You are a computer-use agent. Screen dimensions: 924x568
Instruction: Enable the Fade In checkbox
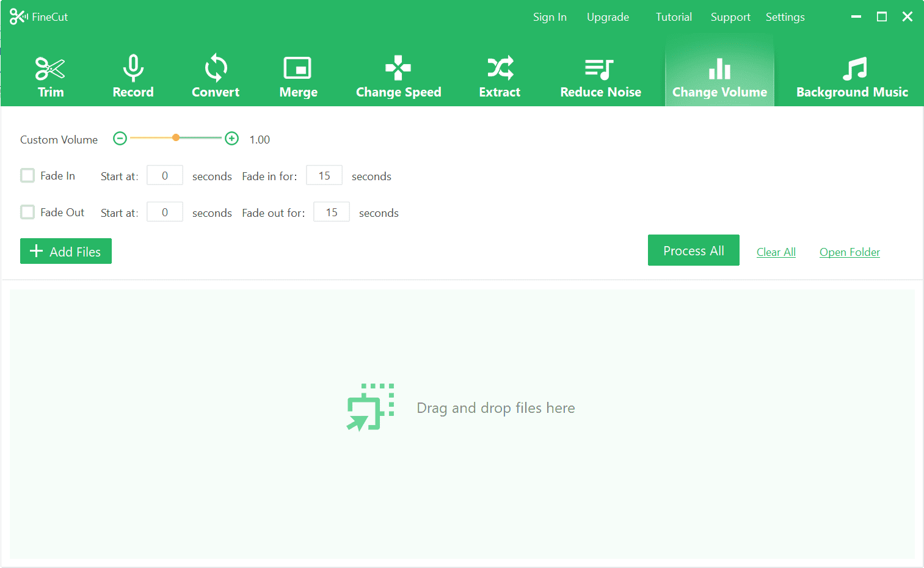[27, 176]
